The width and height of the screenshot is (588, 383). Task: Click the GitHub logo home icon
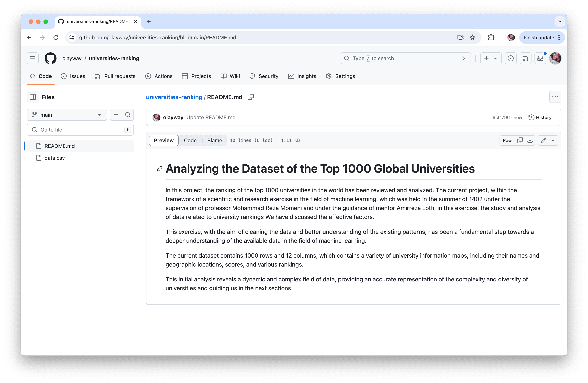50,58
